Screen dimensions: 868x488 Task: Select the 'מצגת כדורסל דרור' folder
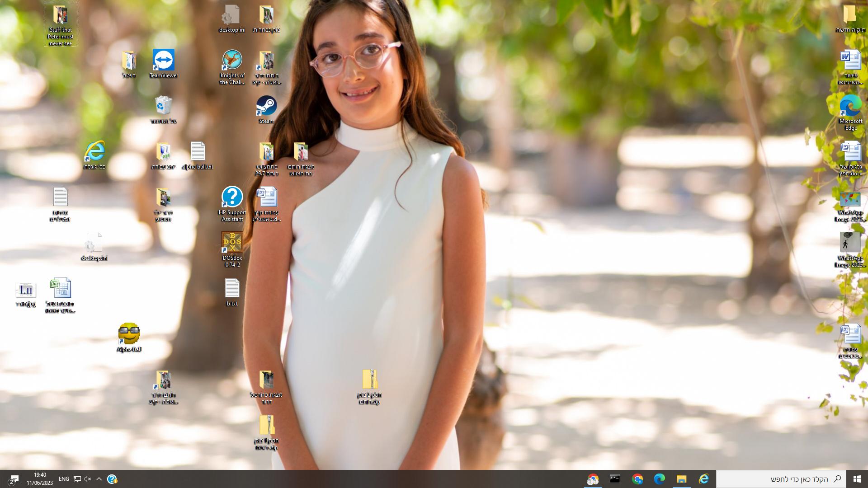(x=266, y=387)
